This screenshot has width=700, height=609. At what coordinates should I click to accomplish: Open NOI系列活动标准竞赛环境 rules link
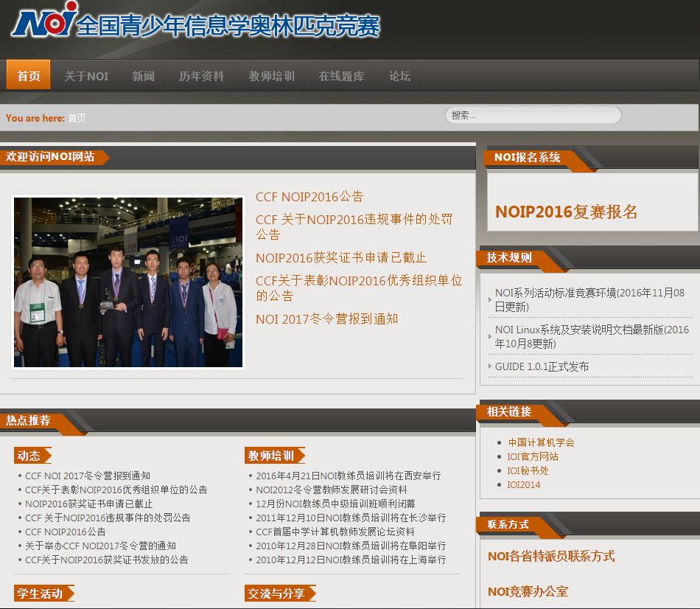[589, 299]
